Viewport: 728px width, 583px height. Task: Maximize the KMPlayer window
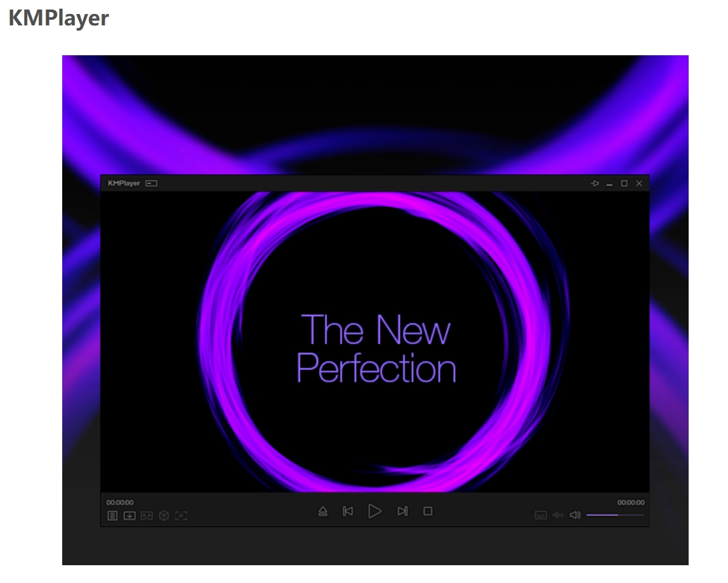(x=625, y=184)
